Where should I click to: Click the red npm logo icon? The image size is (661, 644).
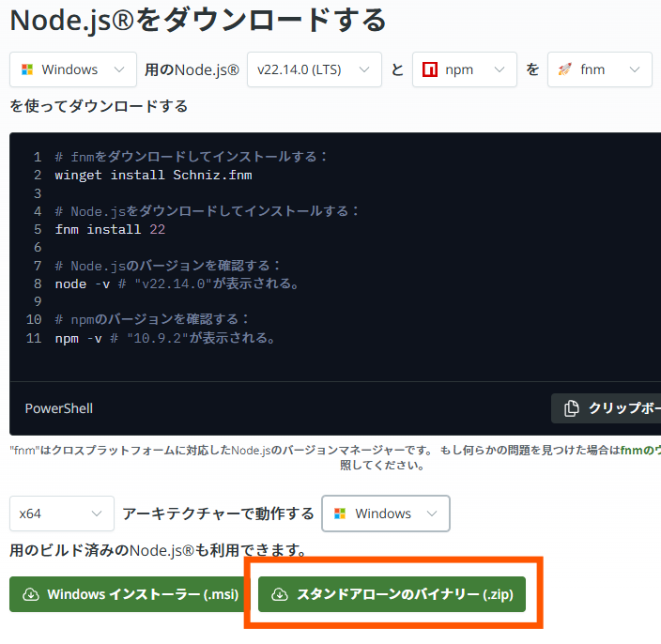click(x=430, y=69)
